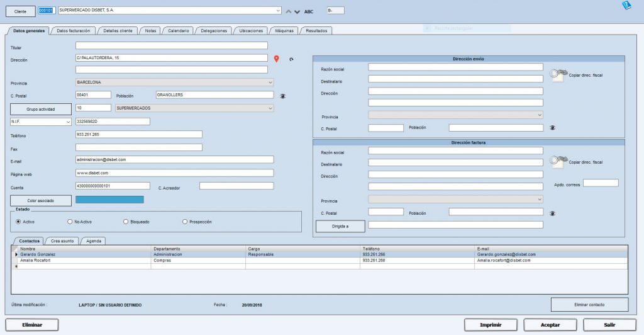The height and width of the screenshot is (335, 644).
Task: Click the Eliminar contacto button
Action: coord(589,305)
